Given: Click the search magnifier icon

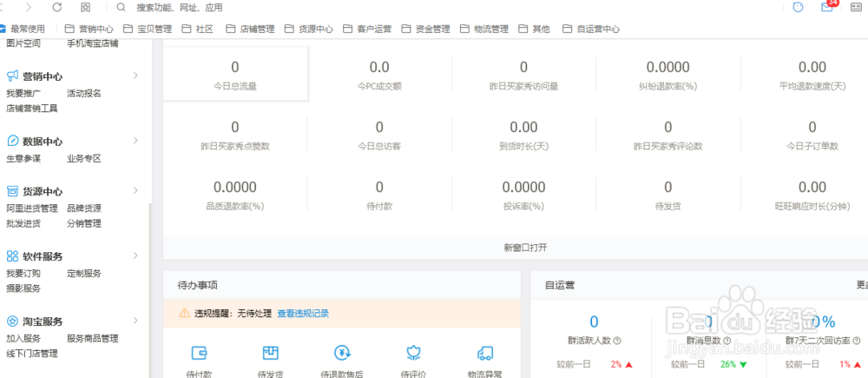Looking at the screenshot, I should pyautogui.click(x=122, y=7).
